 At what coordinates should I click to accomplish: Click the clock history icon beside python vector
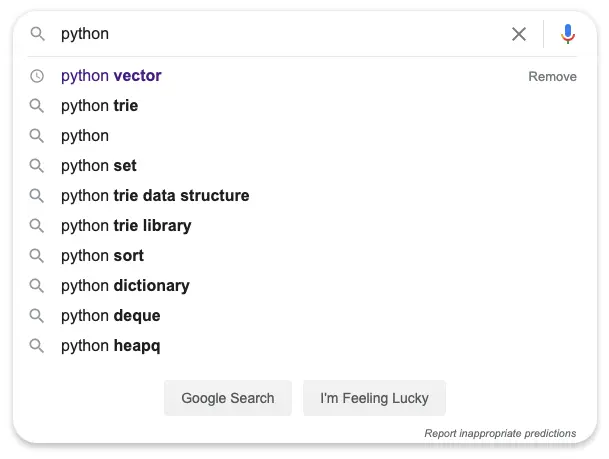pos(38,76)
